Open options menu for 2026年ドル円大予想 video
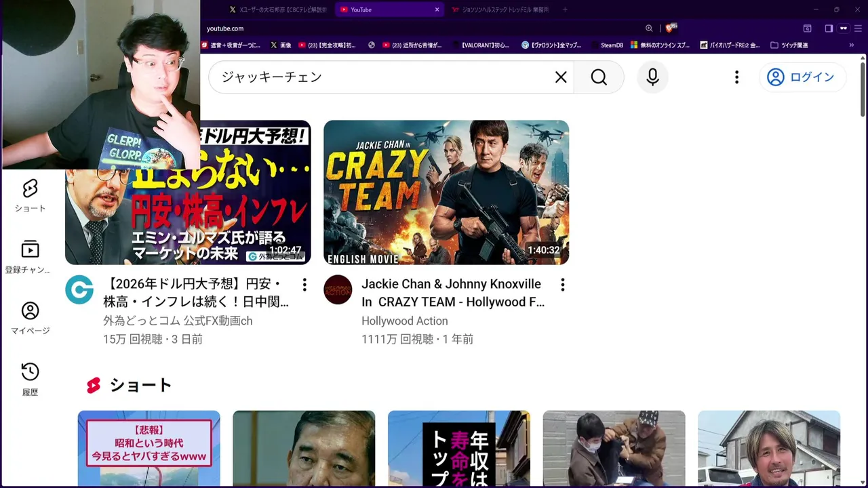This screenshot has height=488, width=868. tap(304, 285)
